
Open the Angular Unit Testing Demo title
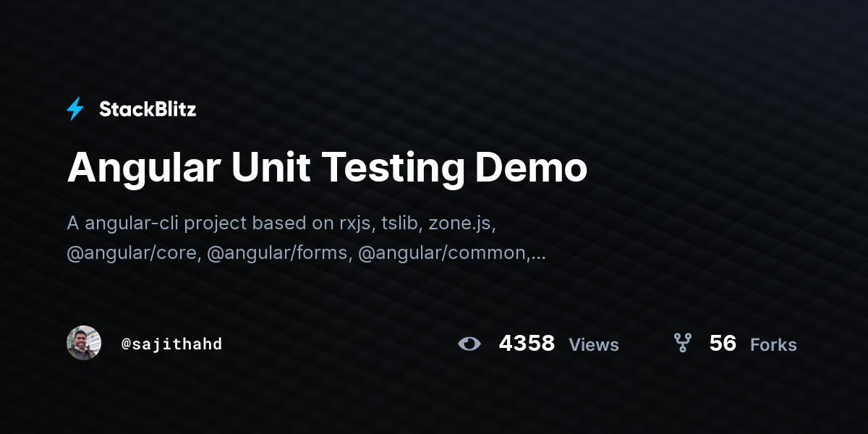pos(327,168)
